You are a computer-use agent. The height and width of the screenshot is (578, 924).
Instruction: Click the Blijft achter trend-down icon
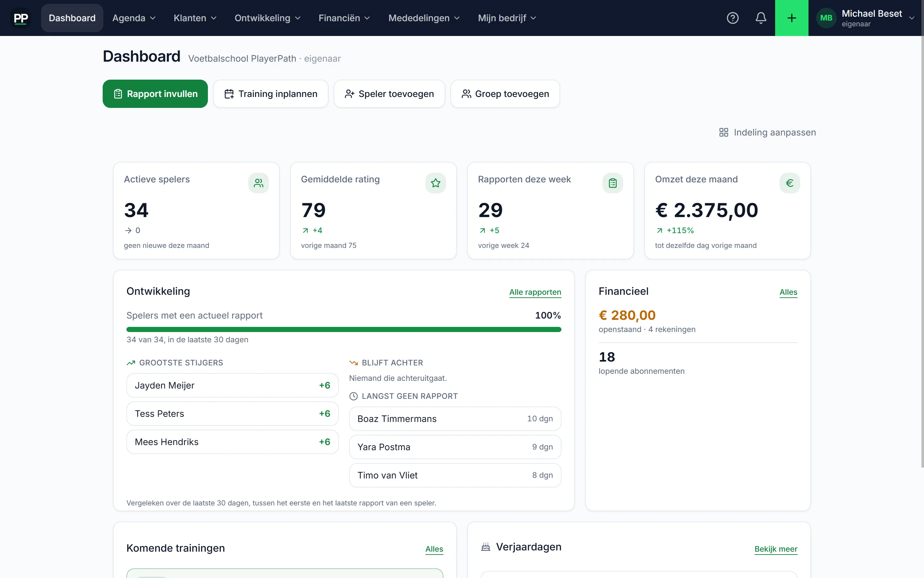pos(354,363)
